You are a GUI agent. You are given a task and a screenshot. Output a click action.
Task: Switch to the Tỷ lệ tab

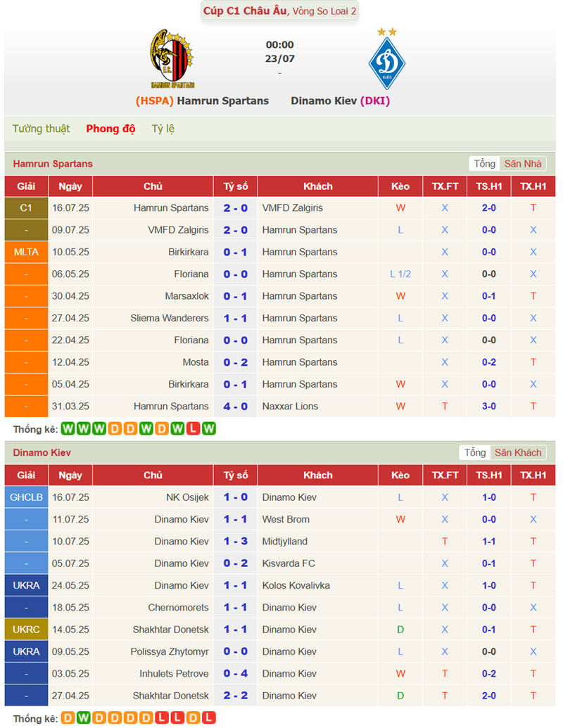(x=163, y=129)
